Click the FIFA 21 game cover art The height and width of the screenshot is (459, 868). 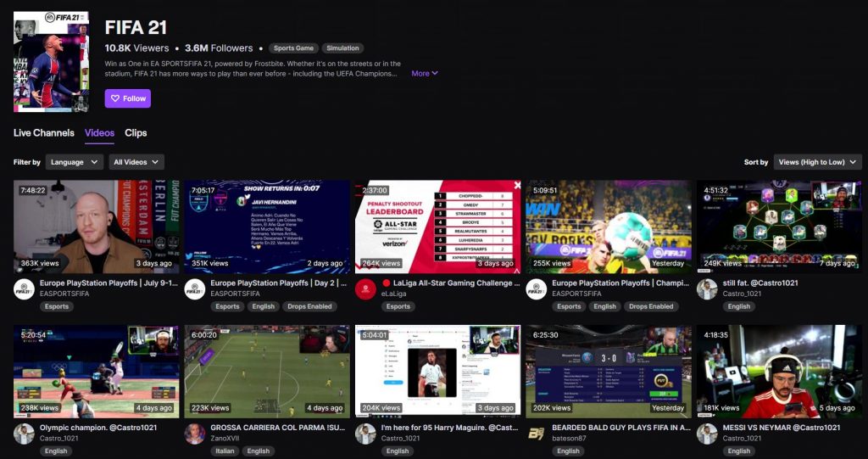pyautogui.click(x=51, y=62)
